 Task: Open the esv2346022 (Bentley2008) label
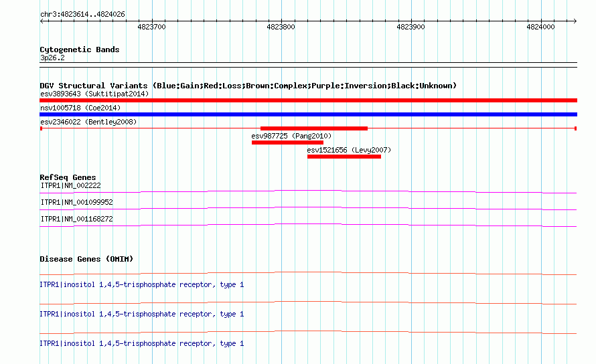88,122
